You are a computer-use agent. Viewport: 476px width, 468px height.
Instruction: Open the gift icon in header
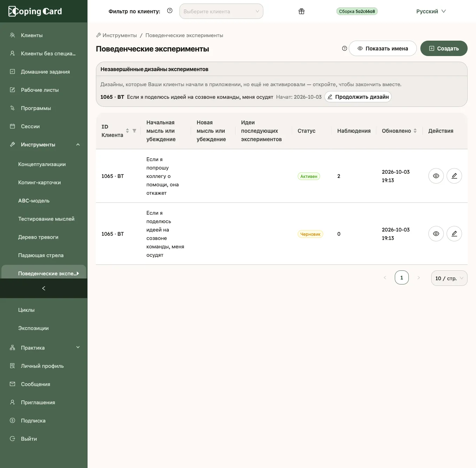point(301,11)
